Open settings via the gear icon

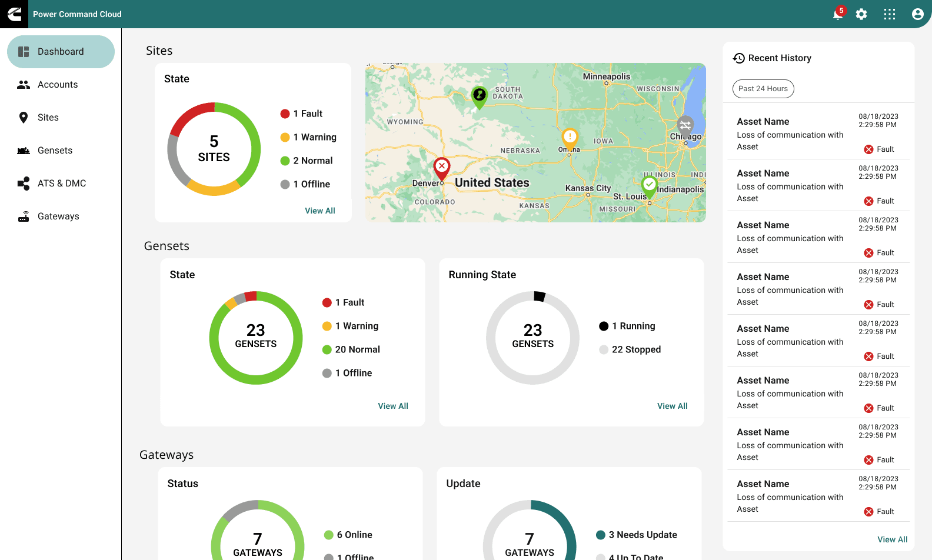(861, 14)
